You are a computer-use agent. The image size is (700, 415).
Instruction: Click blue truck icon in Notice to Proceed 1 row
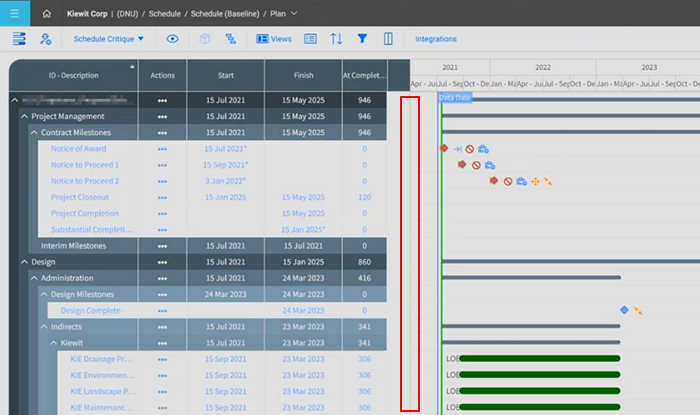490,165
